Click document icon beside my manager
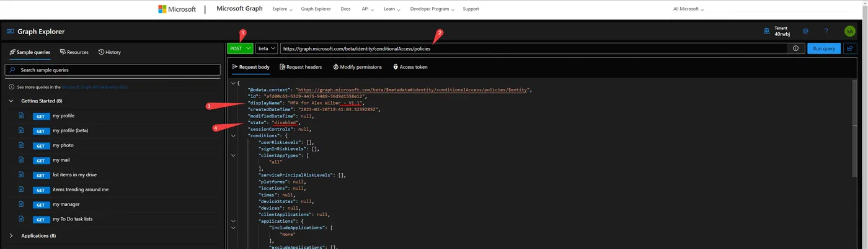This screenshot has height=249, width=868. (21, 204)
